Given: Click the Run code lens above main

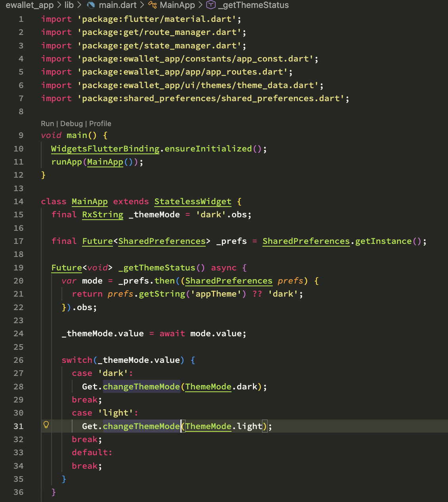Looking at the screenshot, I should tap(47, 123).
